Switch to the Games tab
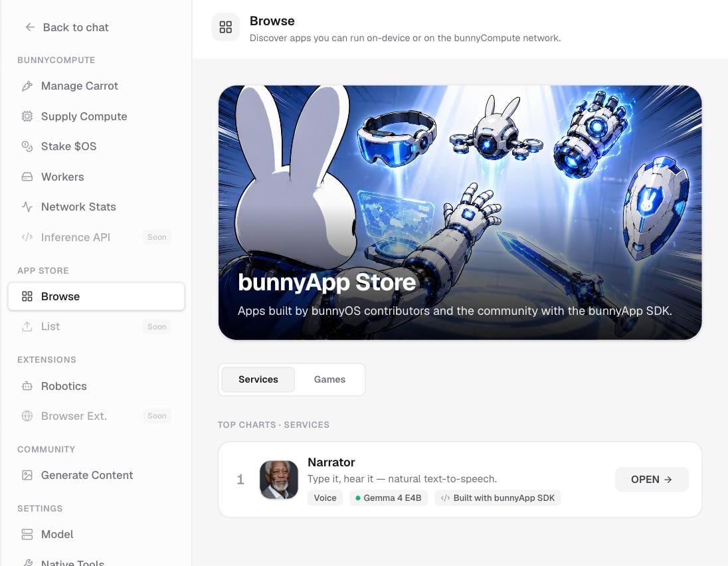Screen dimensions: 728x566 point(329,379)
